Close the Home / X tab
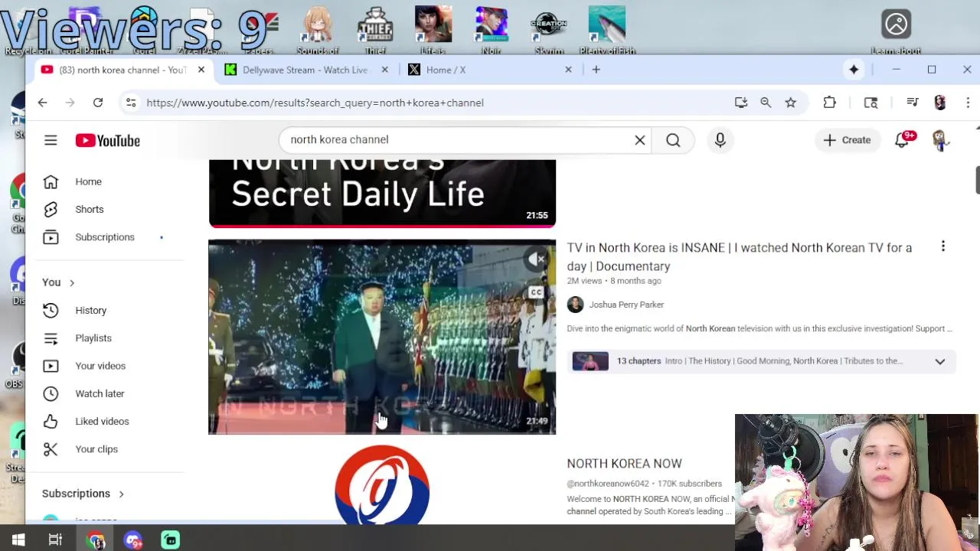The image size is (980, 551). point(568,70)
